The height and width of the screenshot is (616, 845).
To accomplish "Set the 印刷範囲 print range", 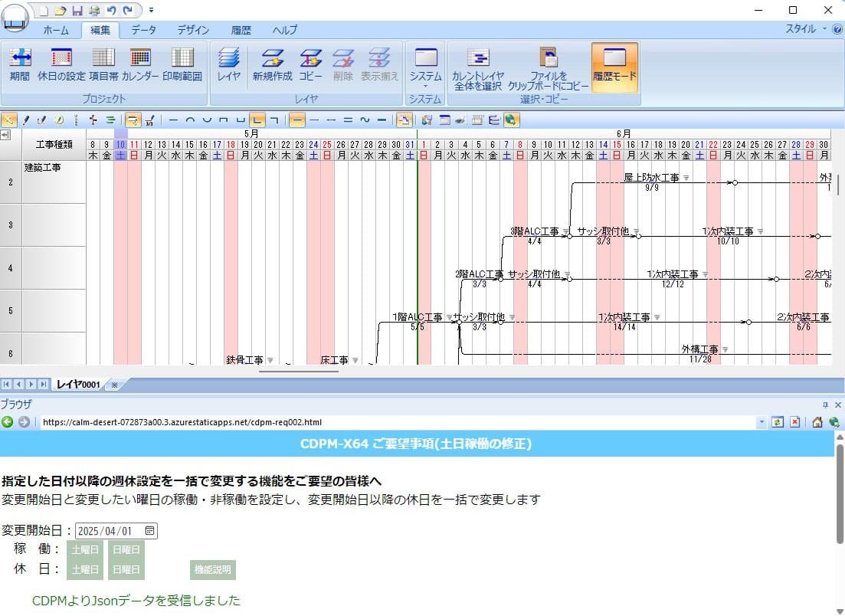I will click(x=182, y=64).
